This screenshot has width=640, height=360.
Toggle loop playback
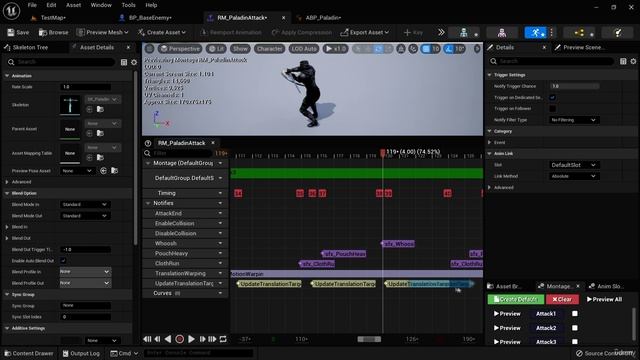[223, 339]
